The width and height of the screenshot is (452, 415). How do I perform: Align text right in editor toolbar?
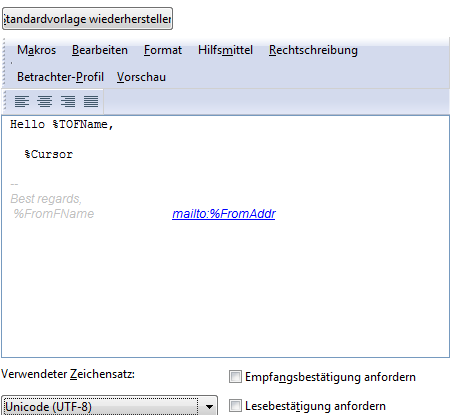[68, 101]
